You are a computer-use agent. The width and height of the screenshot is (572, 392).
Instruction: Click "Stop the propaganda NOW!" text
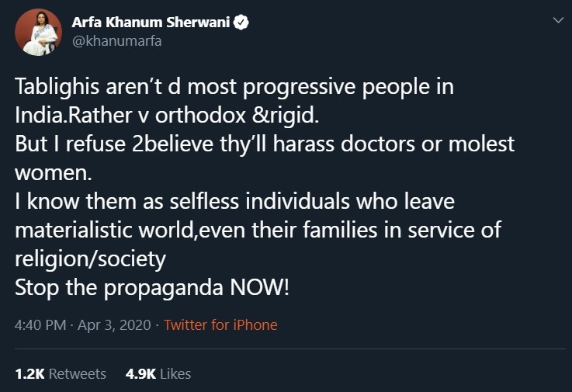point(152,287)
